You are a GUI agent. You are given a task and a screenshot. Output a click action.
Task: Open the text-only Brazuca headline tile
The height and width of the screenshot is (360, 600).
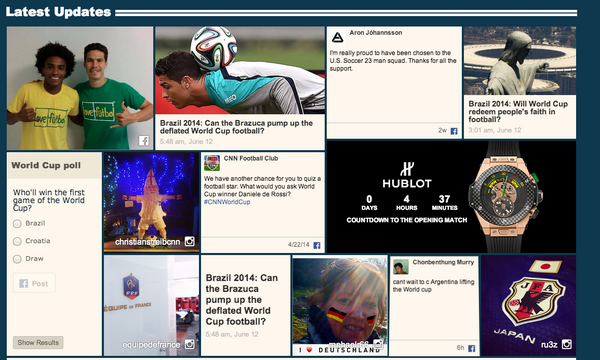[242, 300]
